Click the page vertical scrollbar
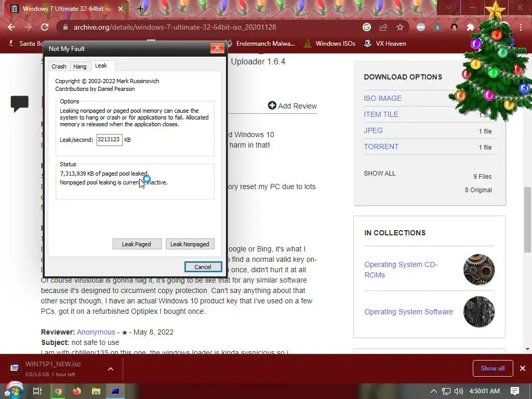 click(528, 219)
